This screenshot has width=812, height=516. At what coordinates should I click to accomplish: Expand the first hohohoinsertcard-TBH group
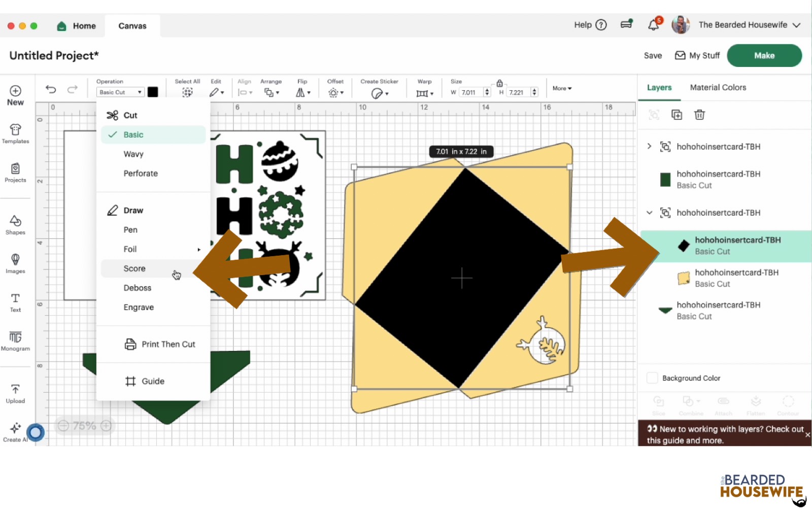tap(649, 147)
